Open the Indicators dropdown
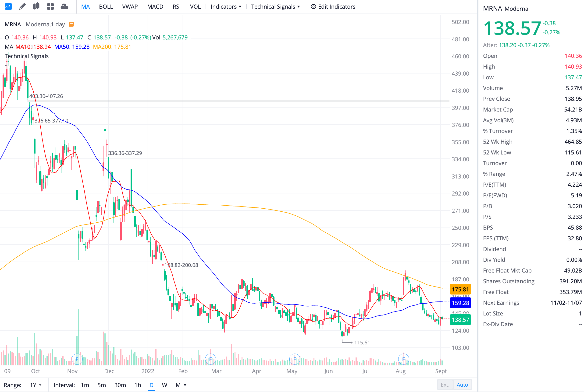 pos(226,7)
